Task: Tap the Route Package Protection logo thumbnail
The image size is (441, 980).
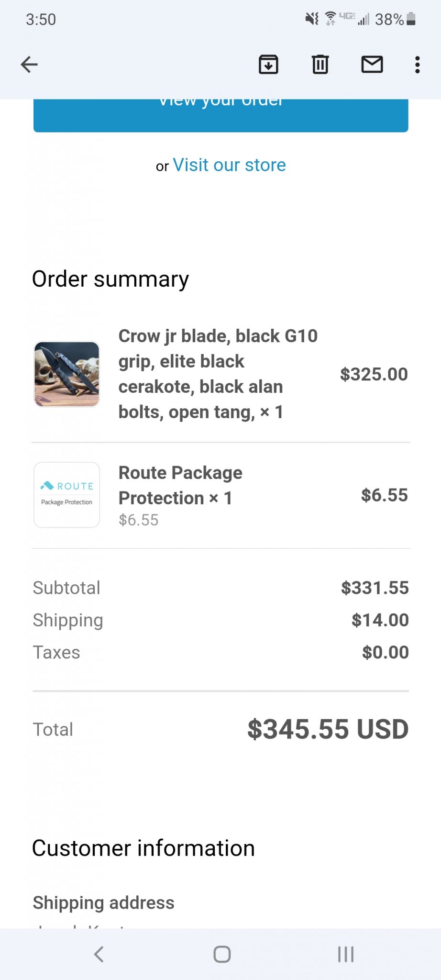Action: coord(67,495)
